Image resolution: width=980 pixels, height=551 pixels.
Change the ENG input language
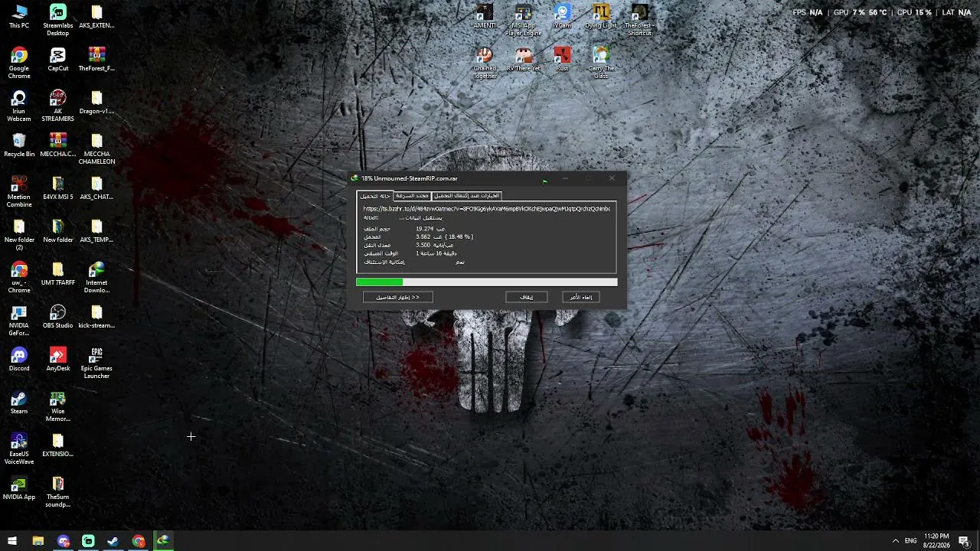(x=910, y=541)
